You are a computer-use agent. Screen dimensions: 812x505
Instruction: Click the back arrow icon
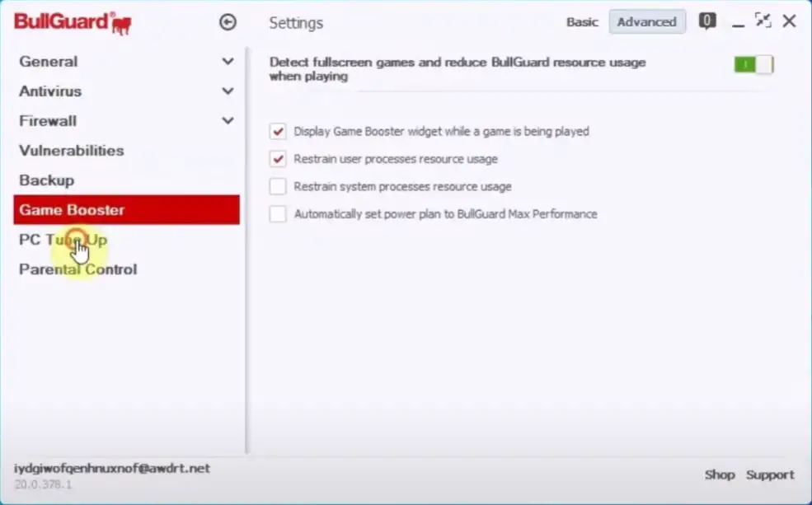click(x=228, y=22)
